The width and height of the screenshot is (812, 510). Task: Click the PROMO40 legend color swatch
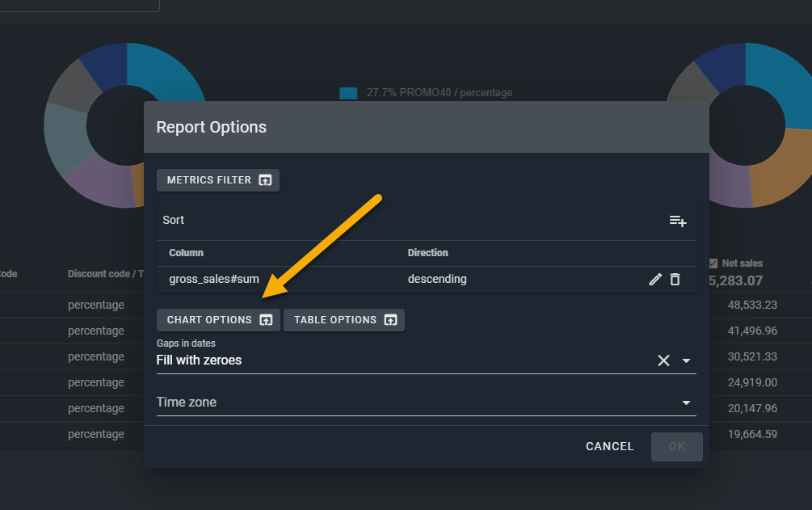click(x=348, y=93)
